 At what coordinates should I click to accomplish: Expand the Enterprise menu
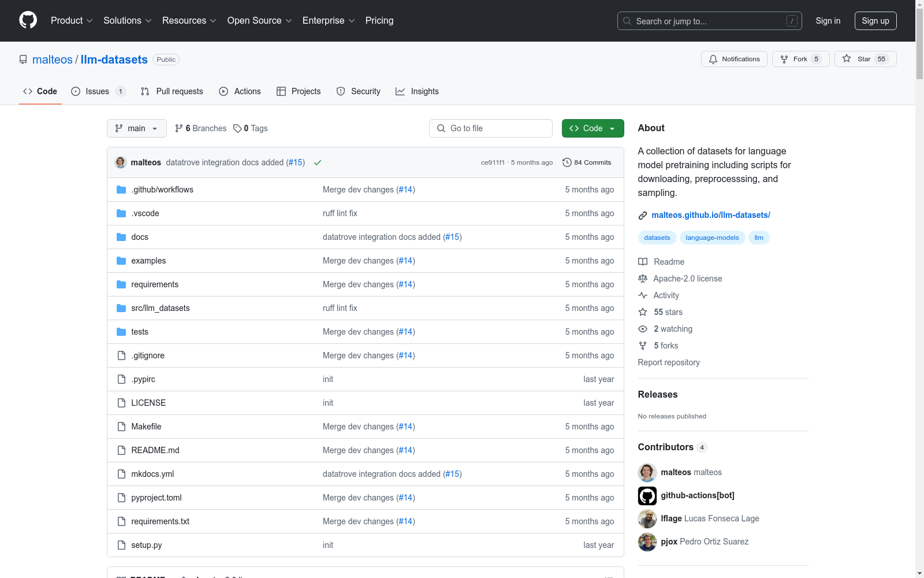329,21
